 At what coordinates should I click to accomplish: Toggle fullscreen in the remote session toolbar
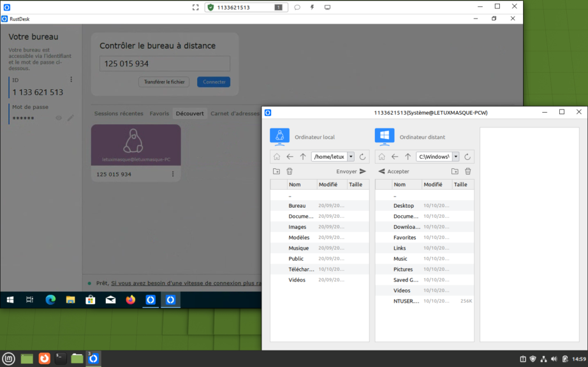195,7
